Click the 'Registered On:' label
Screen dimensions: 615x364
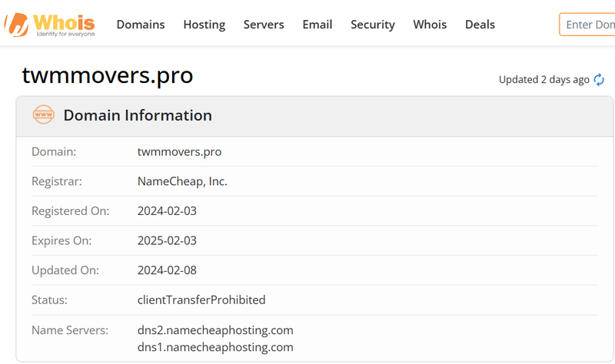coord(71,211)
